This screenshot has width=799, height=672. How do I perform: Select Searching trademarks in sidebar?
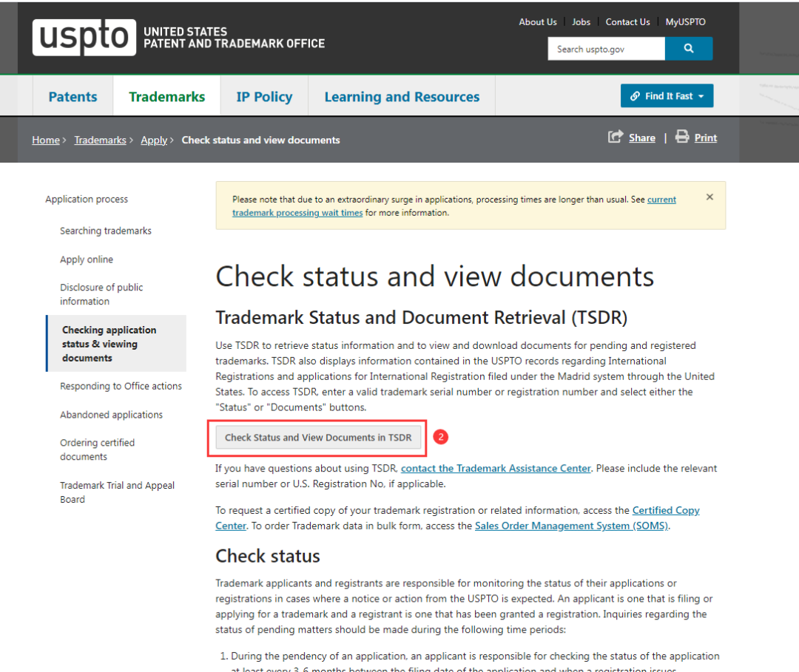coord(106,231)
